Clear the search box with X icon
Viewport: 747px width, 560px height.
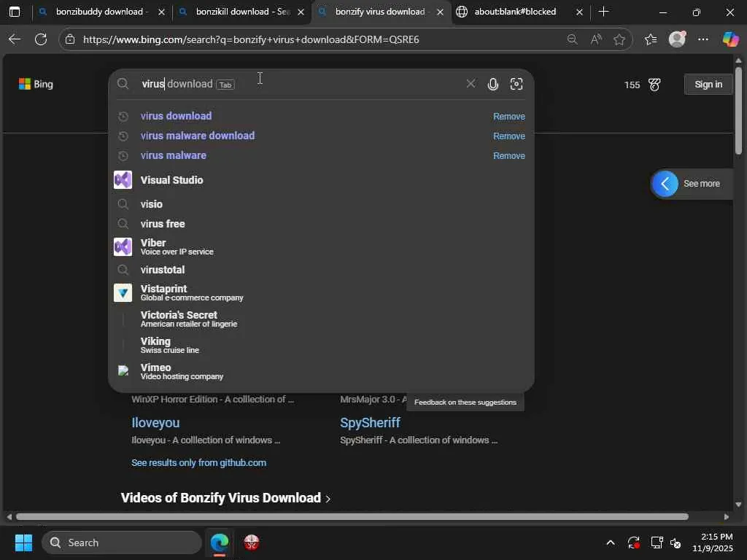tap(471, 84)
